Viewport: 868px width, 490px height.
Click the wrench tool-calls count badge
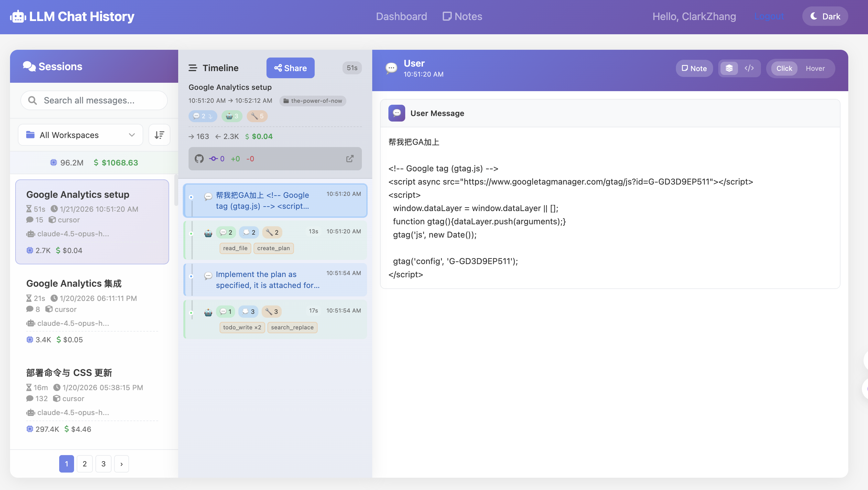(257, 116)
